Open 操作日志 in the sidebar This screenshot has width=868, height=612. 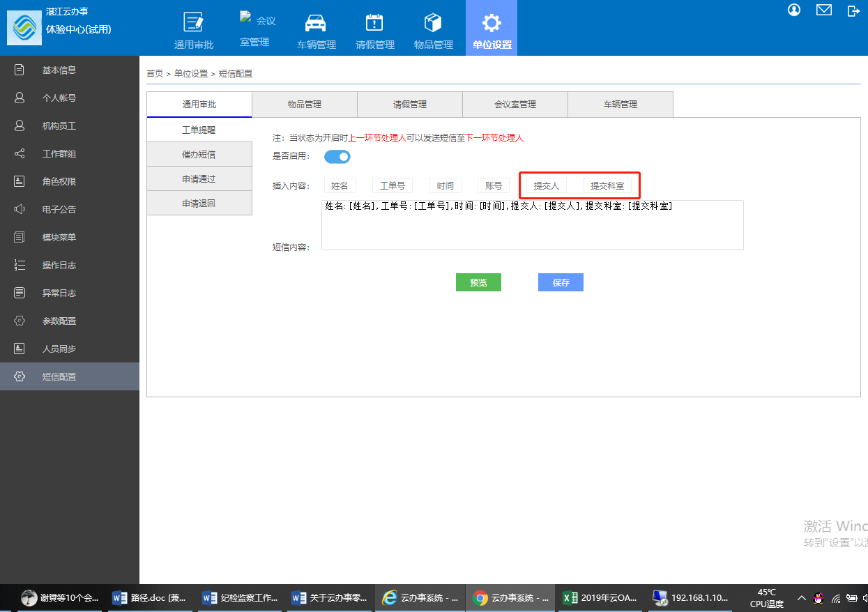70,265
